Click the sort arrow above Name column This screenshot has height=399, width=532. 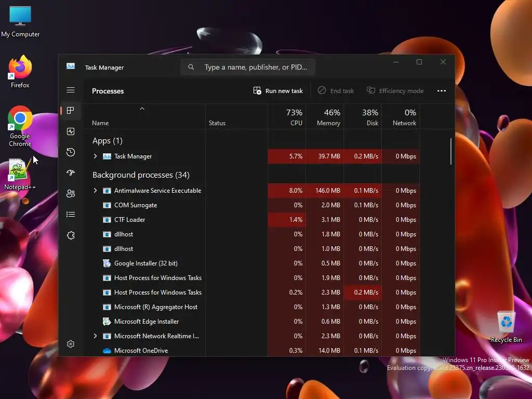(x=142, y=109)
